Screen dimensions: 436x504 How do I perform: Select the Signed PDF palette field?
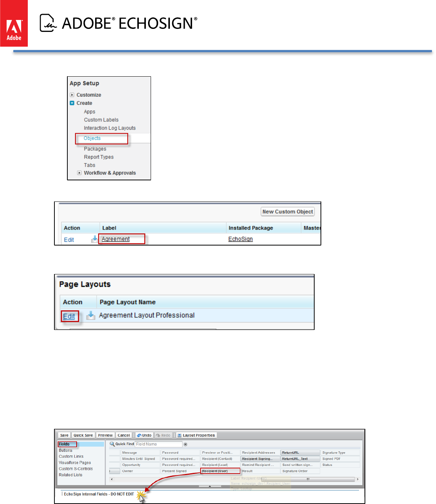(x=341, y=458)
